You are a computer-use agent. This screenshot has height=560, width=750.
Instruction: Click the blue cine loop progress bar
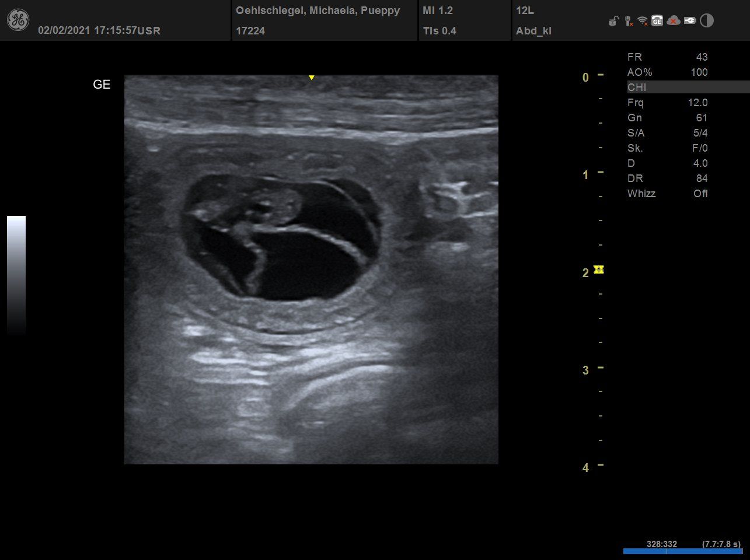pos(683,551)
